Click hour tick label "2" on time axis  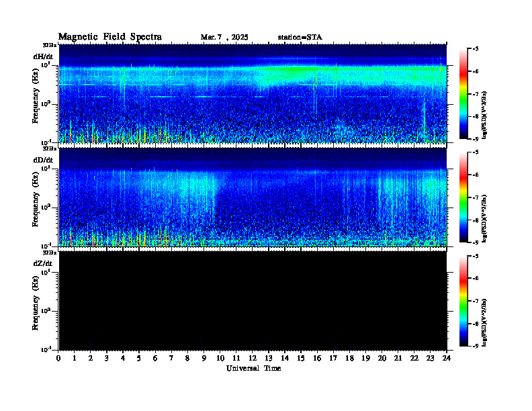coord(91,359)
